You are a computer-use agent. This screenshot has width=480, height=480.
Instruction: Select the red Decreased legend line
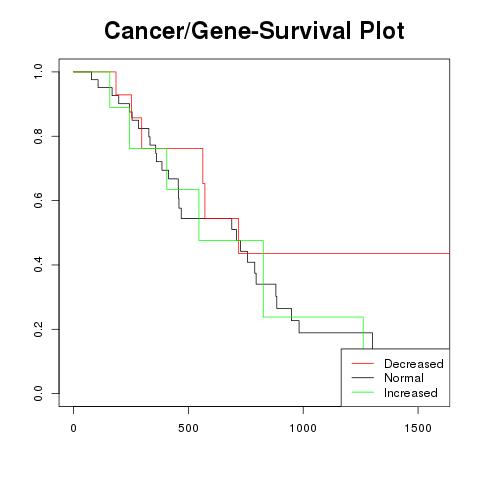point(363,363)
